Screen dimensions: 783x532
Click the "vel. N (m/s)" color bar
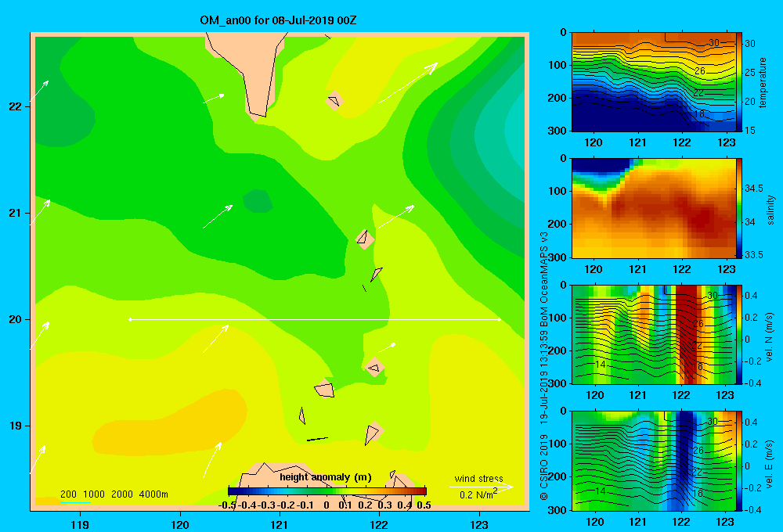click(739, 334)
